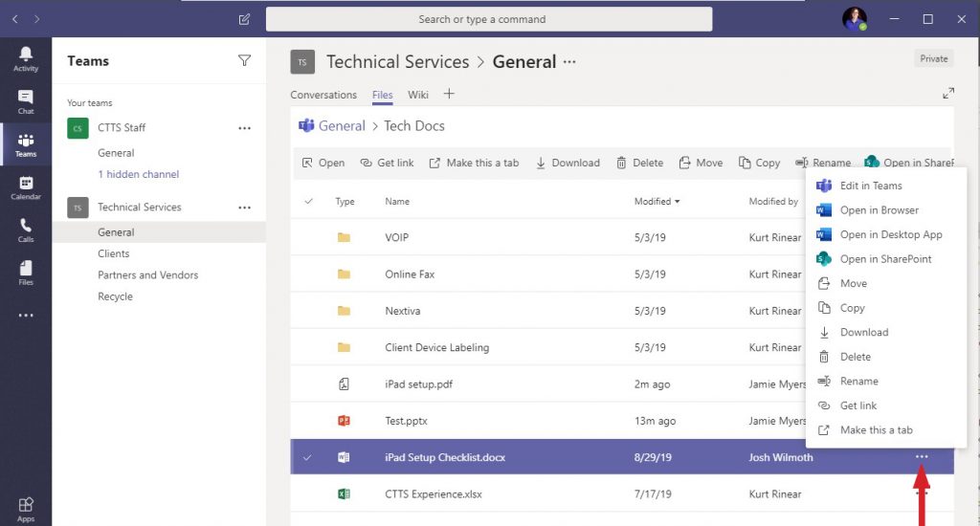Open the Apps store icon
The image size is (980, 526).
pos(26,509)
